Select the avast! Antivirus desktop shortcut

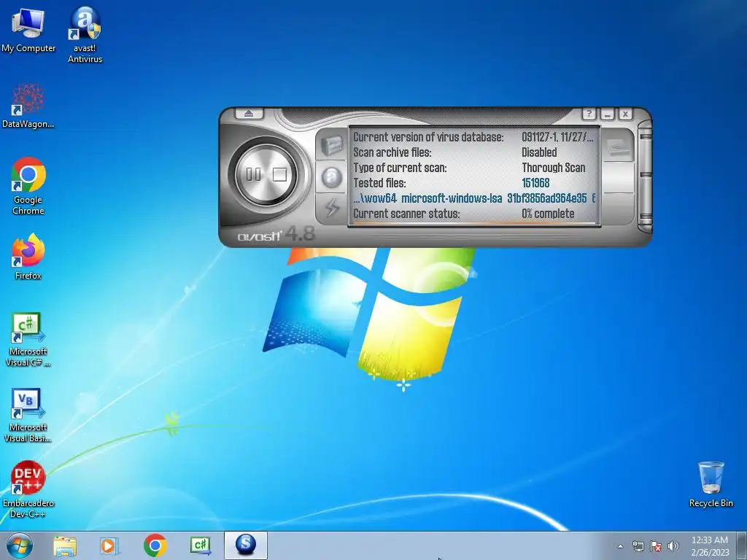click(85, 35)
